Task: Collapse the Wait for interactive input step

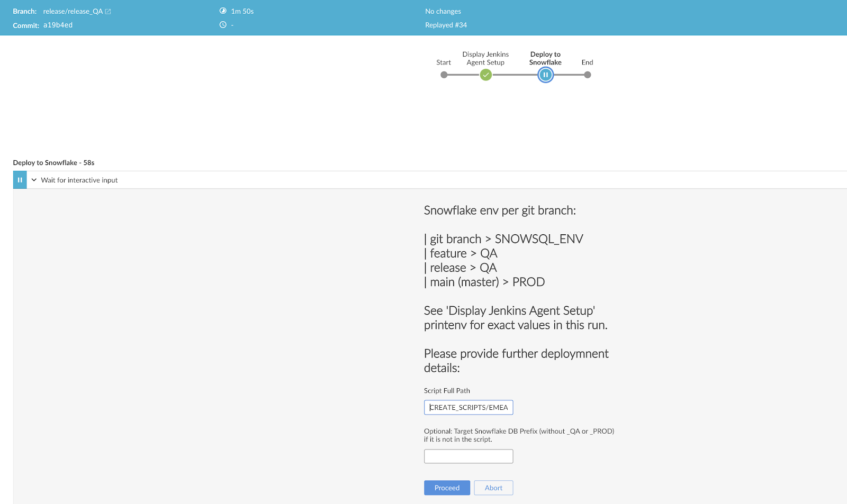Action: (x=34, y=180)
